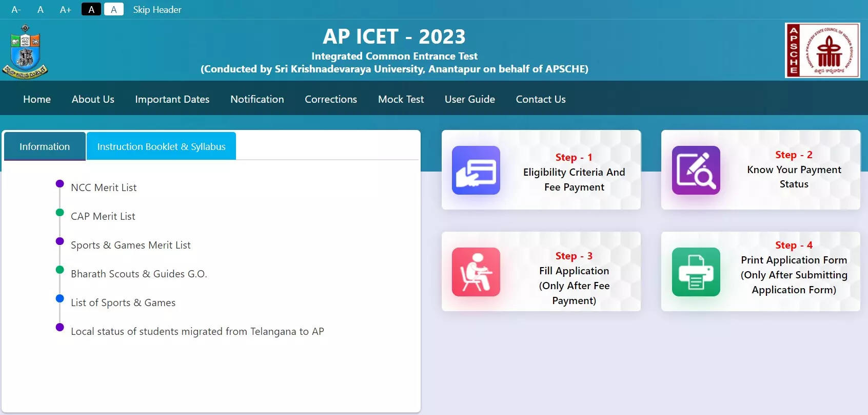Click the Step 4 printer icon
This screenshot has height=415, width=868.
click(x=696, y=272)
